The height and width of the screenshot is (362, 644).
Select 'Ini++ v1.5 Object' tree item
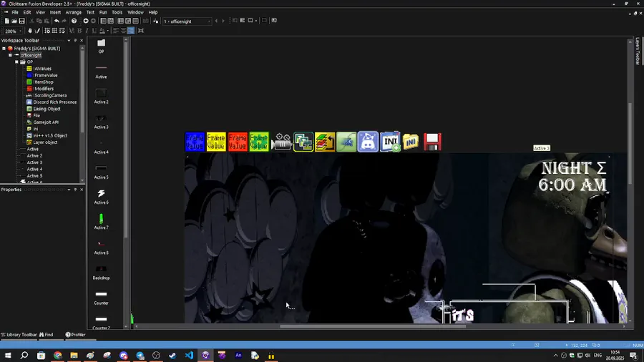pyautogui.click(x=50, y=135)
